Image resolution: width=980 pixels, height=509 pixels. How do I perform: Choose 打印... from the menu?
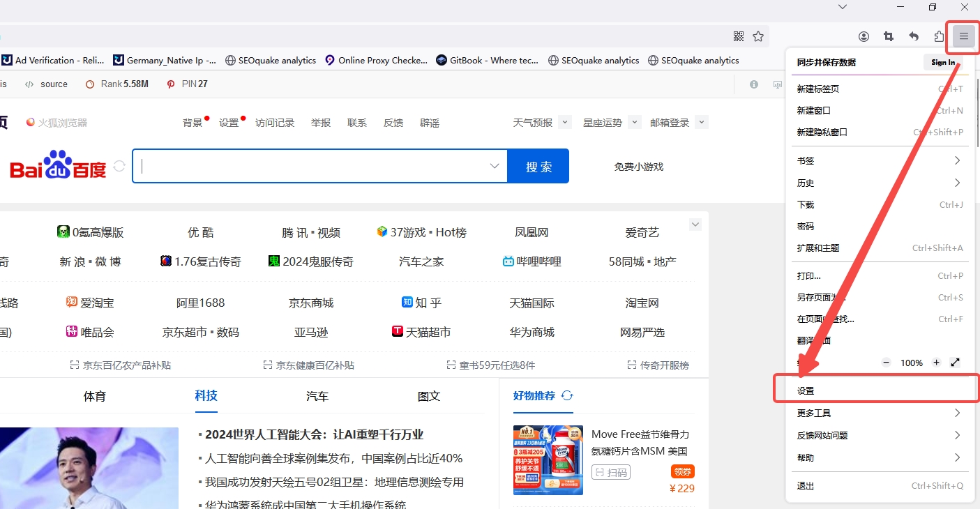tap(880, 275)
